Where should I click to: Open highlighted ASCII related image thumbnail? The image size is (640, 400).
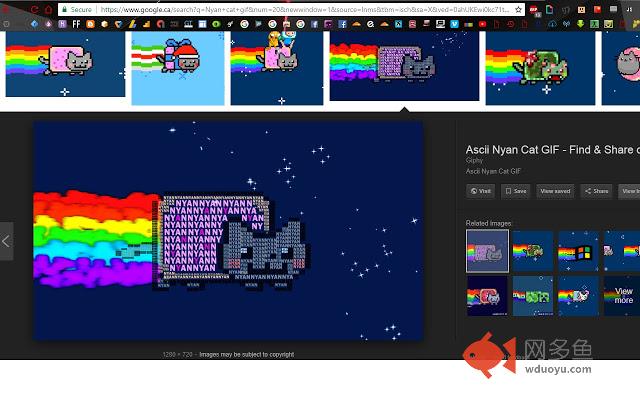[487, 251]
